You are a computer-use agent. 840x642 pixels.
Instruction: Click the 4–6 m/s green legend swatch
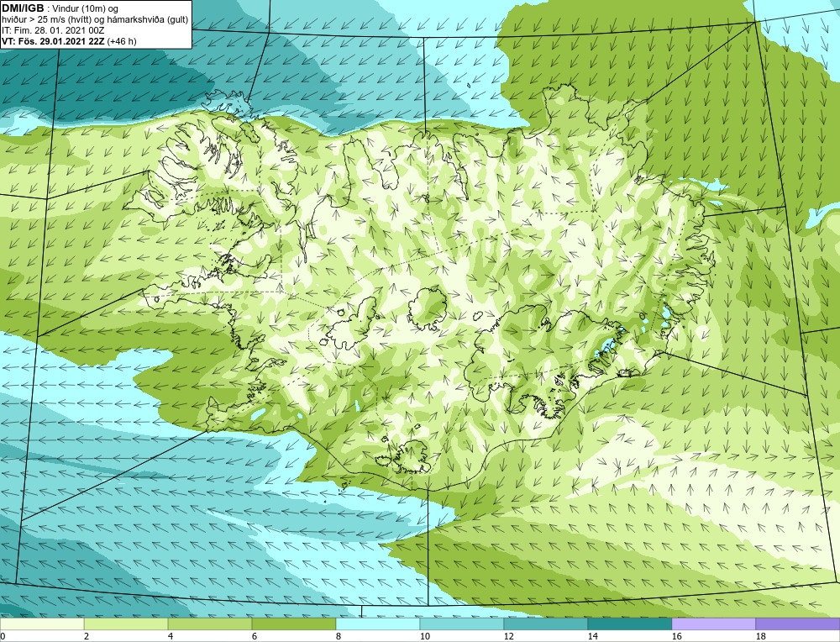tap(210, 624)
